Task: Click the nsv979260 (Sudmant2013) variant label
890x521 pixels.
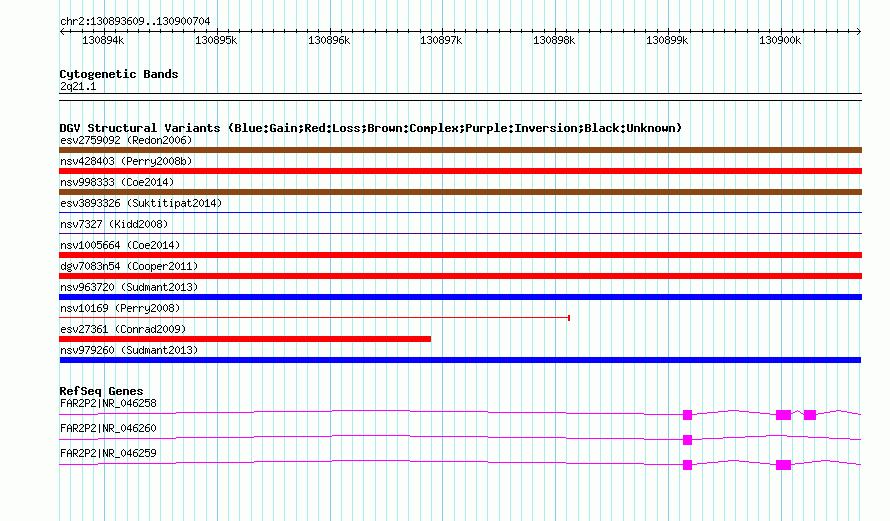Action: [129, 350]
